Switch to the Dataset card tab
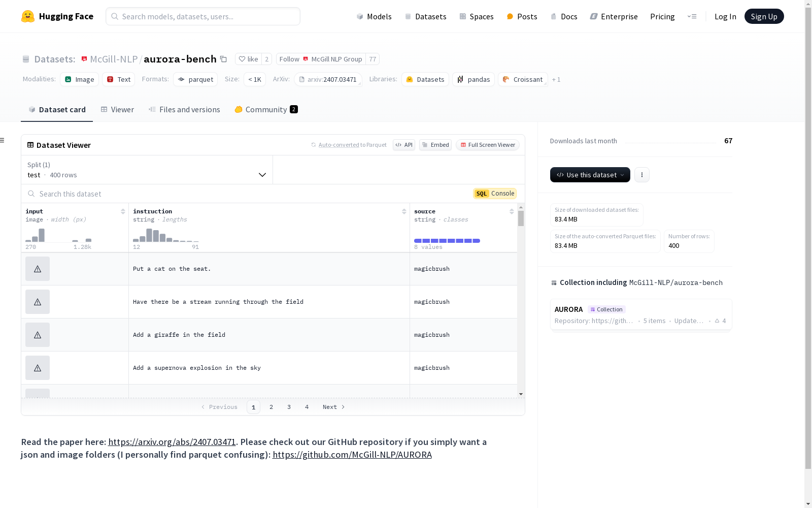 [x=57, y=110]
